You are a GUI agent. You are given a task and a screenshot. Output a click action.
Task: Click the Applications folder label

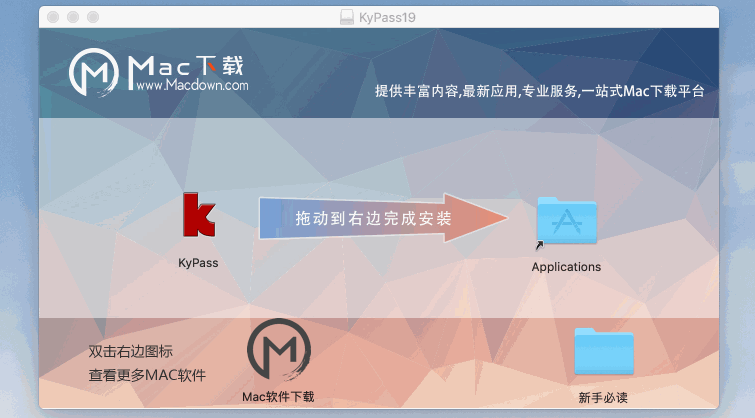566,267
